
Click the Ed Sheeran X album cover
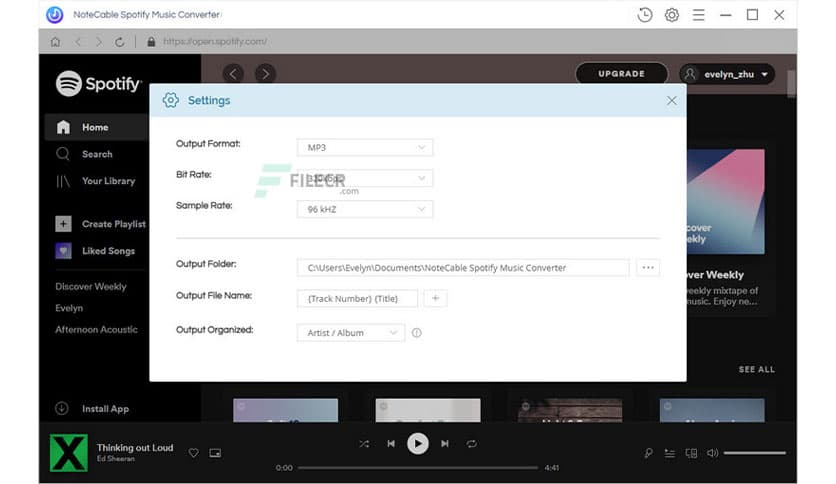point(69,453)
